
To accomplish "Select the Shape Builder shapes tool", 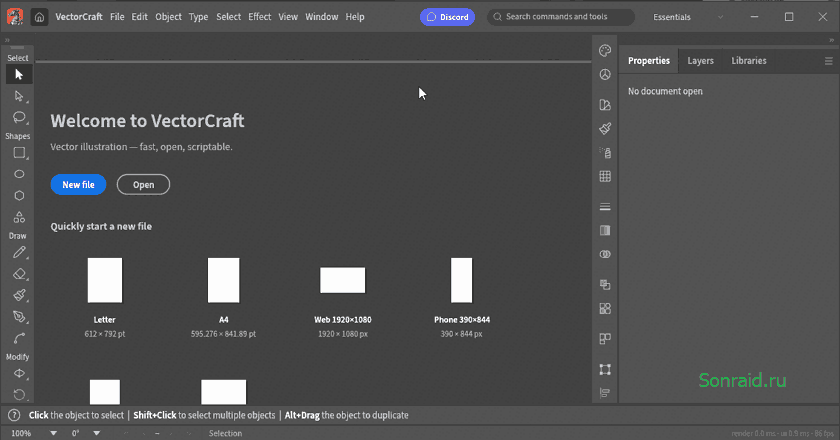I will point(19,217).
